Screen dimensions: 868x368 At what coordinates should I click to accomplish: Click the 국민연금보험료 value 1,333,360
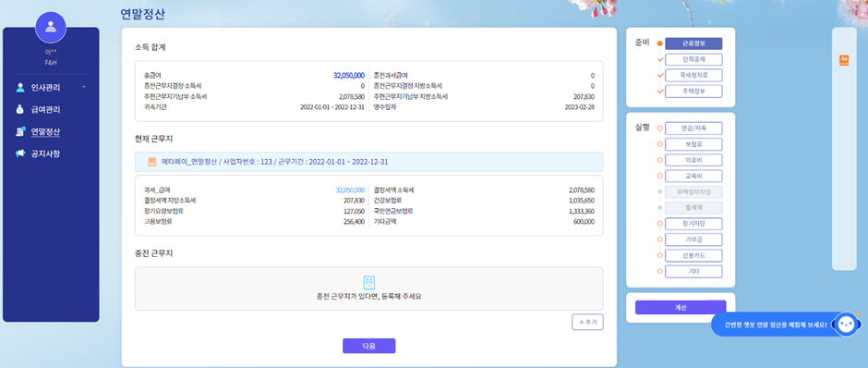[x=581, y=211]
